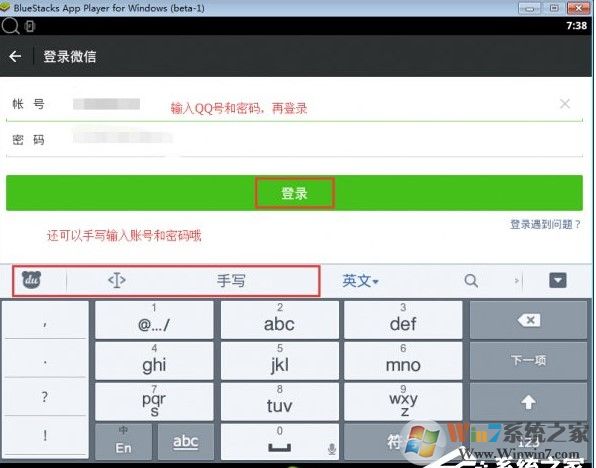The height and width of the screenshot is (468, 596).
Task: Clear the account field with the X icon
Action: click(x=565, y=103)
